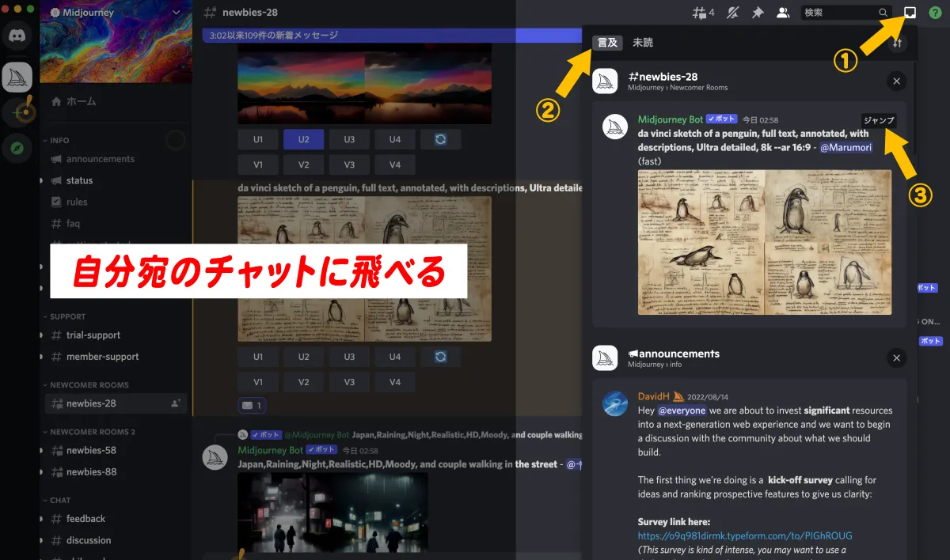Click U4 under the penguin grid
This screenshot has height=560, width=950.
click(395, 357)
